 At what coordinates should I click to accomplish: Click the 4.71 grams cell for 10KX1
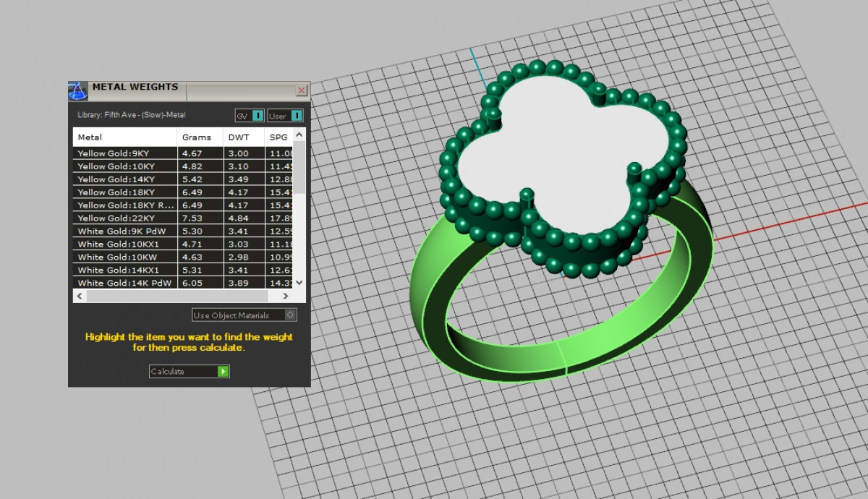[200, 244]
